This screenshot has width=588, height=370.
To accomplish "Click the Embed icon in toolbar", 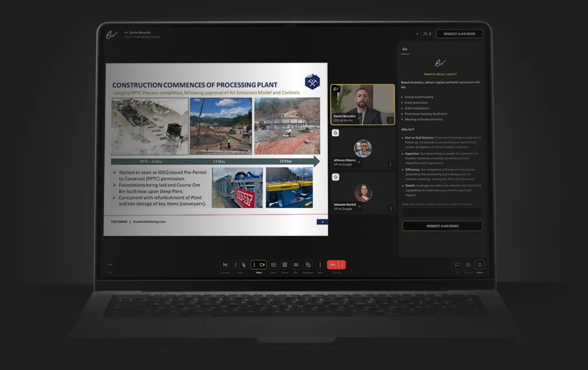I will point(285,265).
